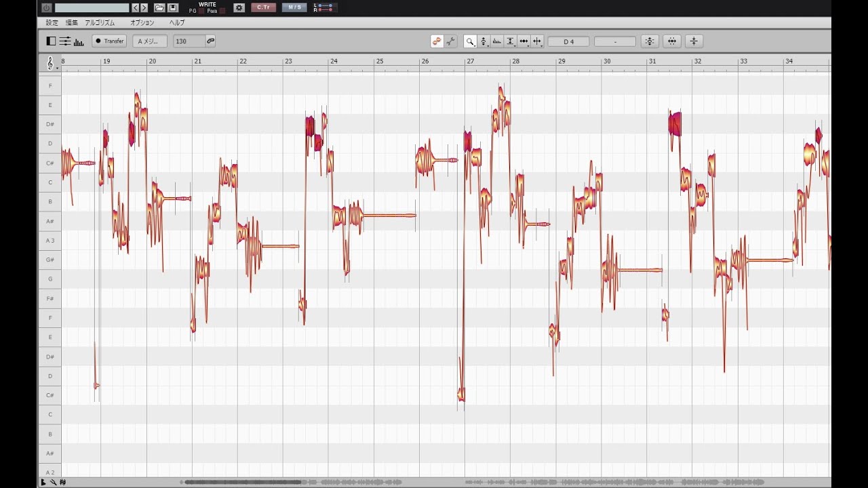Click the C.Tr button
Viewport: 868px width, 488px height.
(264, 7)
